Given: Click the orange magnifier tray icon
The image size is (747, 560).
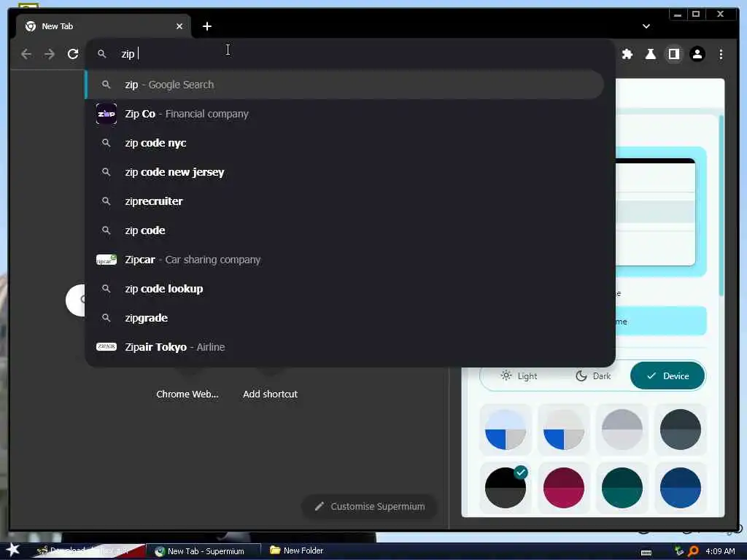Looking at the screenshot, I should pyautogui.click(x=693, y=551).
